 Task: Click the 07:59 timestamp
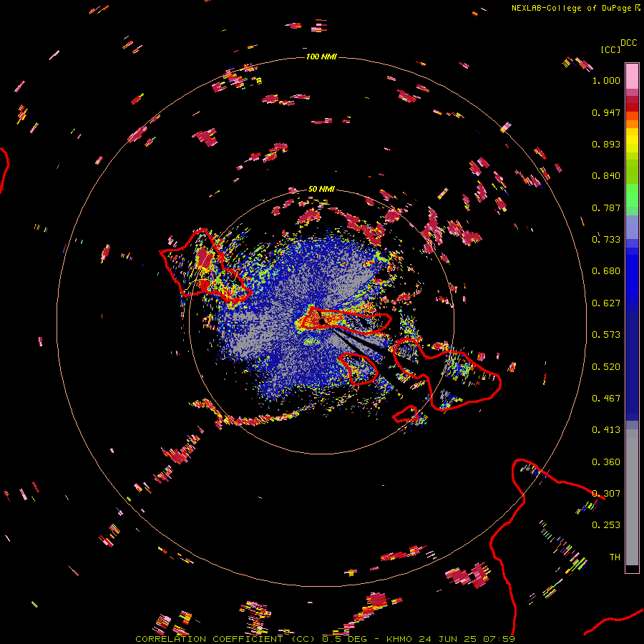[499, 639]
